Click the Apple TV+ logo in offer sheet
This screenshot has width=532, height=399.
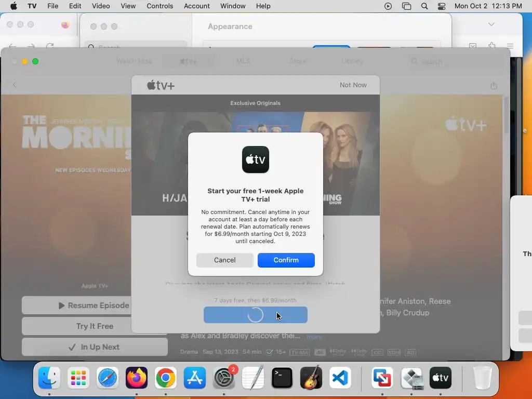click(x=161, y=85)
